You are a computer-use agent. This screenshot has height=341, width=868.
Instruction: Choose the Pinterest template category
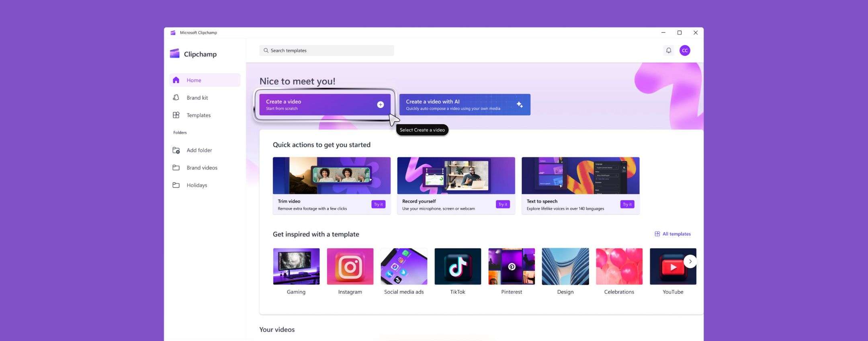[511, 266]
